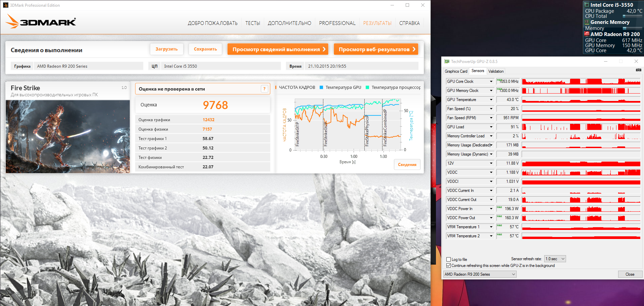The width and height of the screenshot is (644, 306).
Task: Click the CPU Package temperature in the gadget
Action: pos(634,11)
